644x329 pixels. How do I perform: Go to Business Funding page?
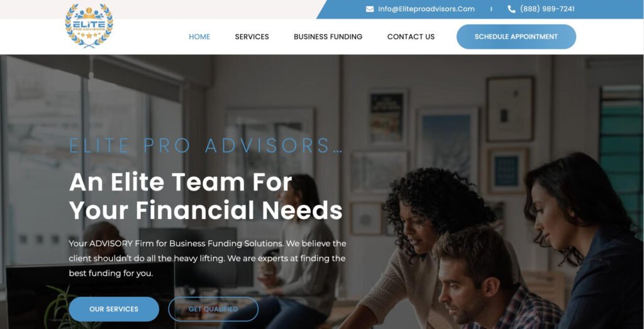[x=328, y=36]
